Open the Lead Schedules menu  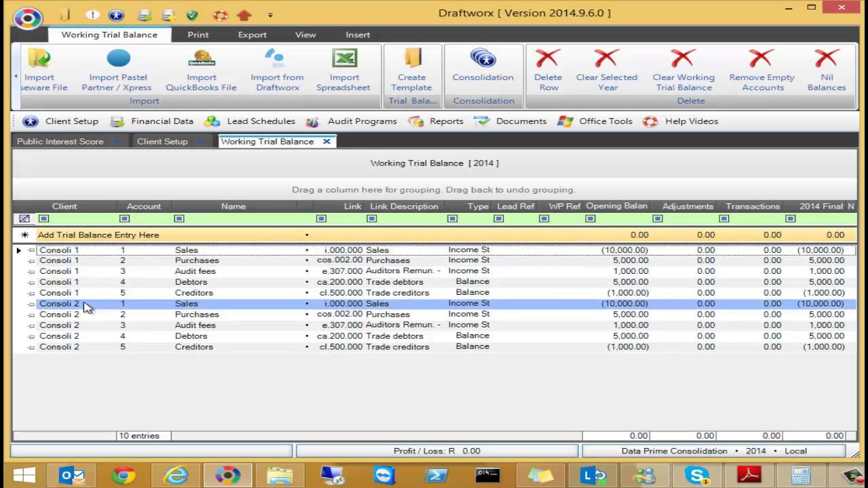250,121
